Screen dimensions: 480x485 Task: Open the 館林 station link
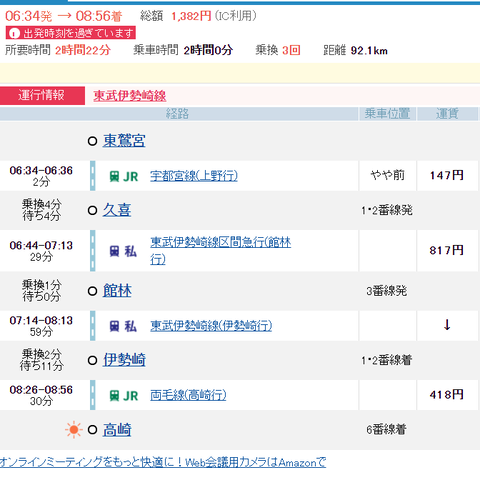pyautogui.click(x=117, y=291)
